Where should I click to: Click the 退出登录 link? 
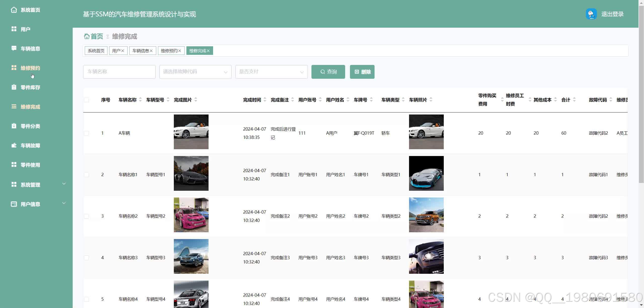coord(612,14)
